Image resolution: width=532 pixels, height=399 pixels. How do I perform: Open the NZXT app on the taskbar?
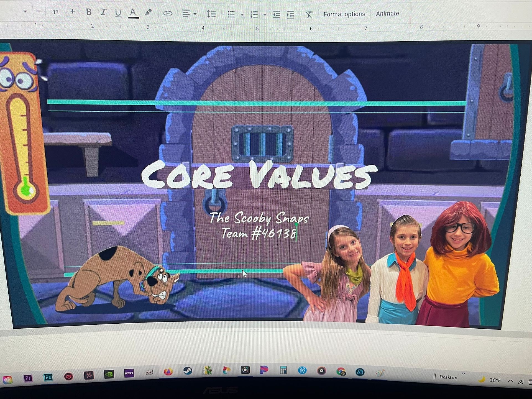coord(129,373)
